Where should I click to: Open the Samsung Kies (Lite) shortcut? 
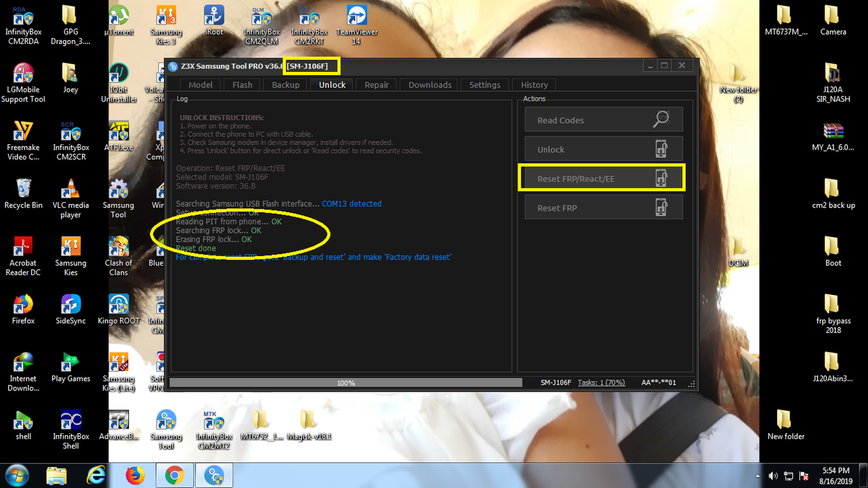tap(118, 371)
